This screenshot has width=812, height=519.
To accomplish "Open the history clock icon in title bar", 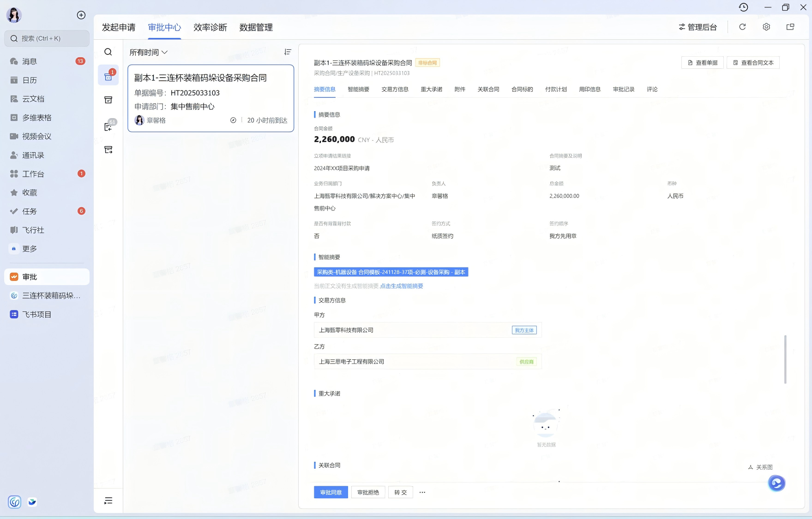I will pos(743,7).
